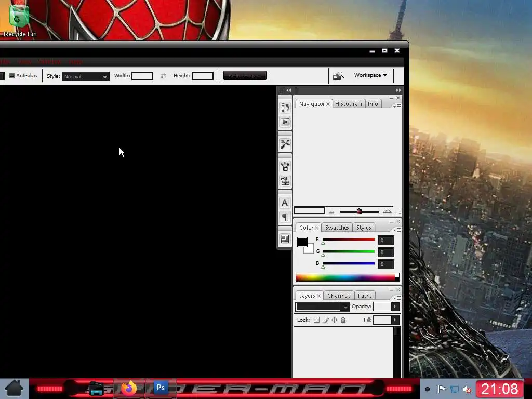Toggle lock all padlock icon
Viewport: 532px width, 399px height.
343,320
